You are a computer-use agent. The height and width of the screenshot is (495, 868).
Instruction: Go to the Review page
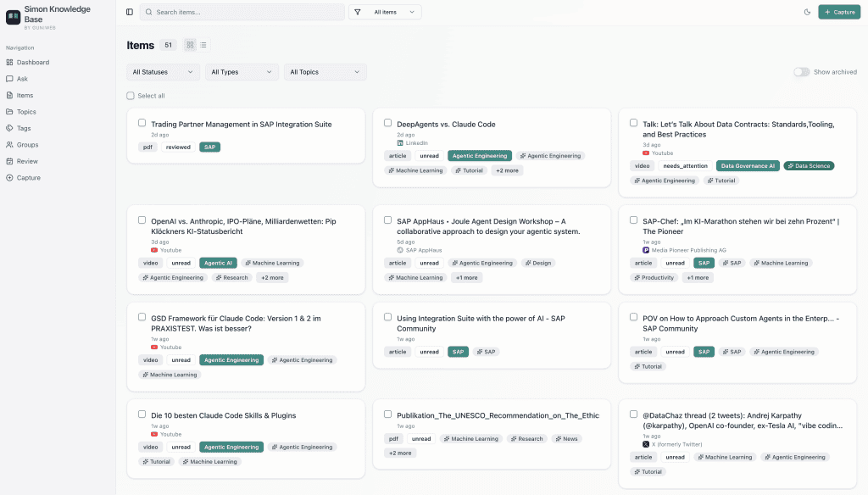click(27, 161)
